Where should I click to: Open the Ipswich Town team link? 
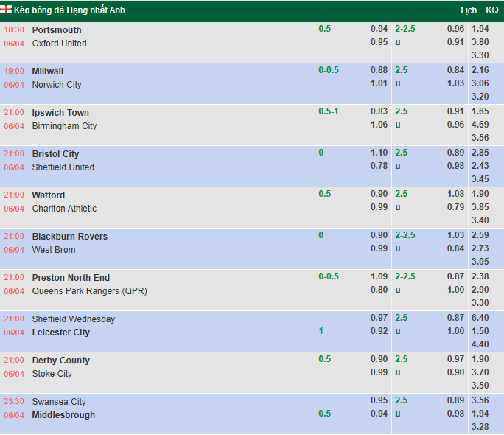point(60,113)
